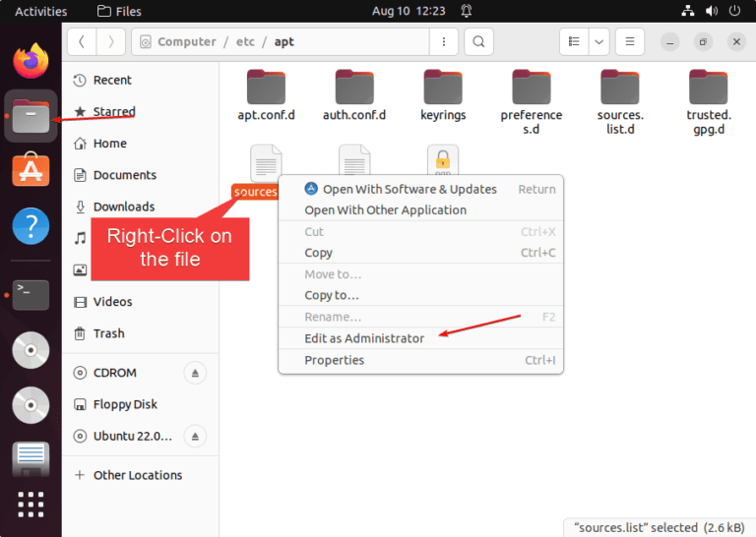
Task: Open Recent in sidebar
Action: tap(141, 80)
